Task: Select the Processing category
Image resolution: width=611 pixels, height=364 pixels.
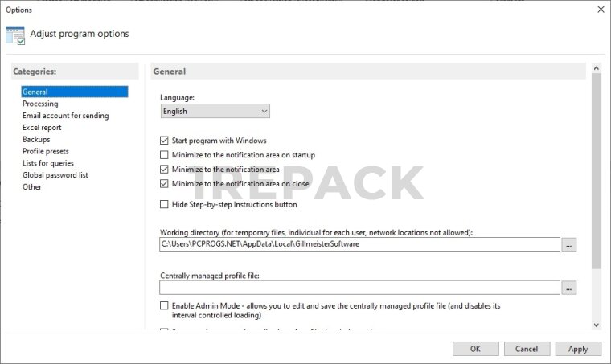Action: click(x=40, y=104)
